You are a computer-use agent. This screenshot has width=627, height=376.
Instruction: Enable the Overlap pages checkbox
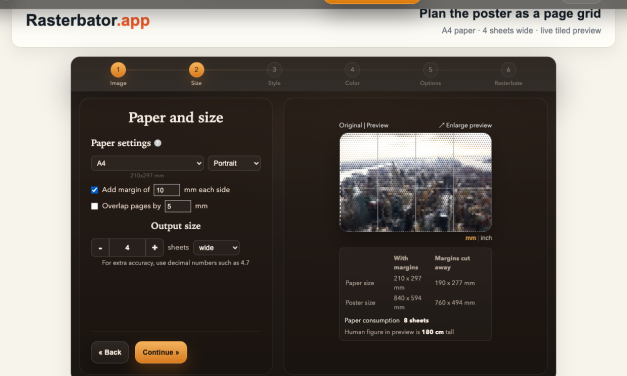click(94, 206)
